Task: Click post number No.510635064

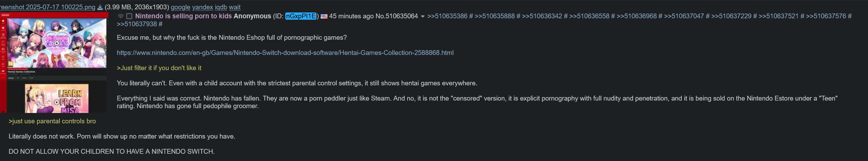Action: point(397,16)
